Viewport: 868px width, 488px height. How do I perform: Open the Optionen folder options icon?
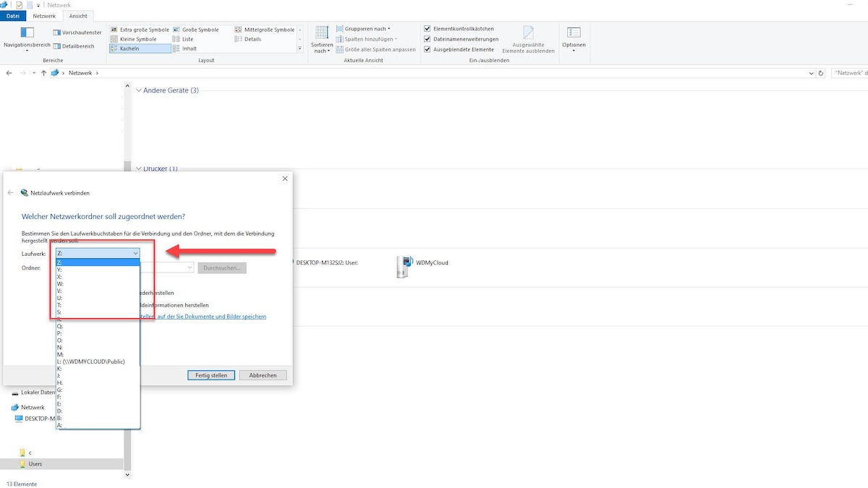click(574, 33)
